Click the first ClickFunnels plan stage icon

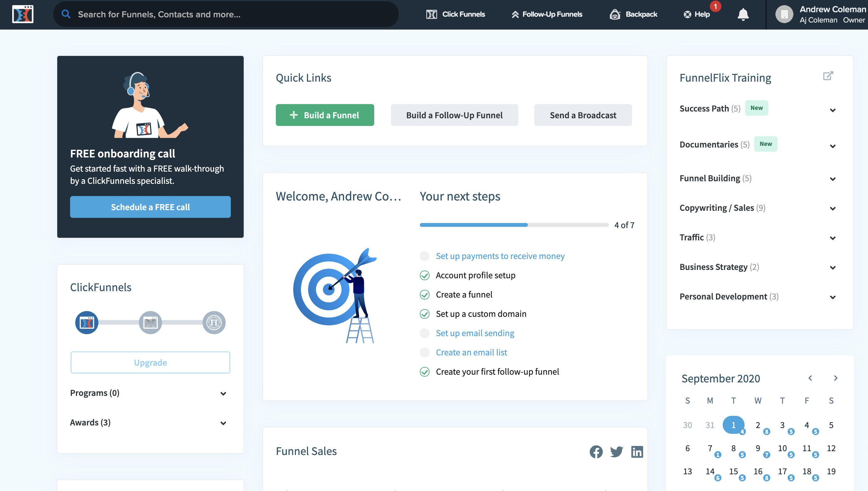pyautogui.click(x=87, y=322)
